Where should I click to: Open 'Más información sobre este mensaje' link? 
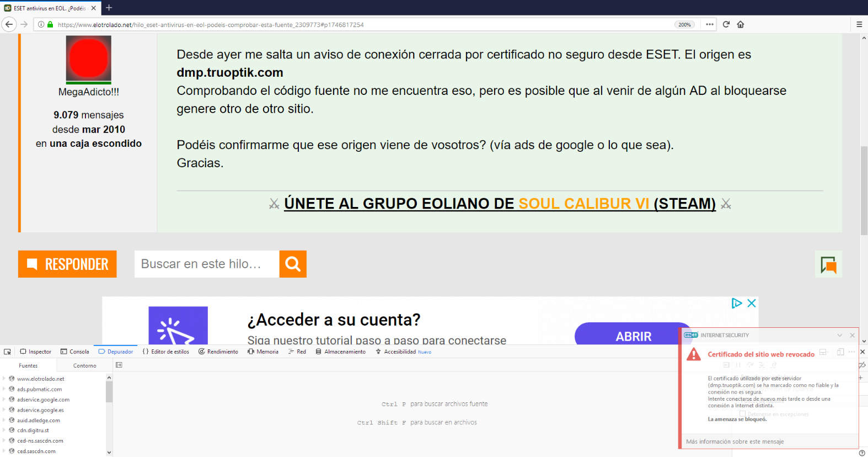point(735,442)
